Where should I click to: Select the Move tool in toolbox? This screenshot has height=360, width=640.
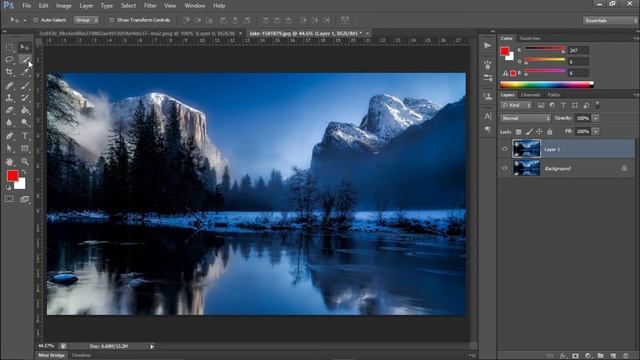point(24,47)
